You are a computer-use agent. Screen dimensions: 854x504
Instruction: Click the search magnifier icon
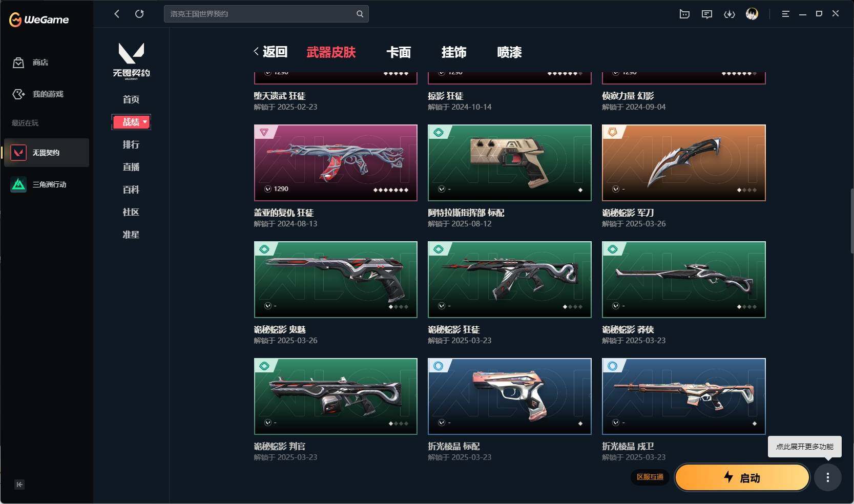360,14
